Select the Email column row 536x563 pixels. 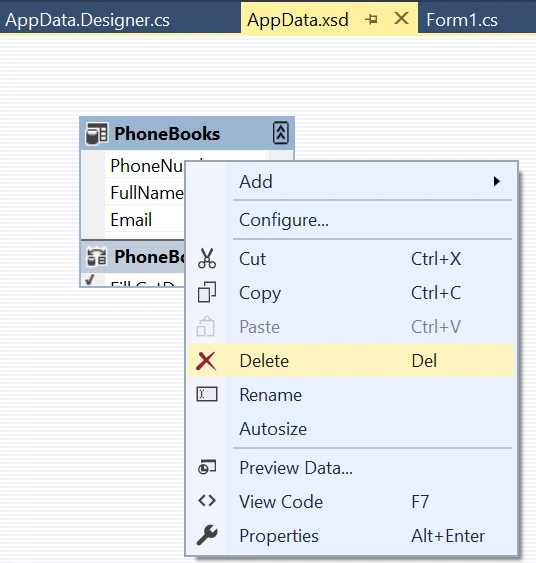(144, 220)
